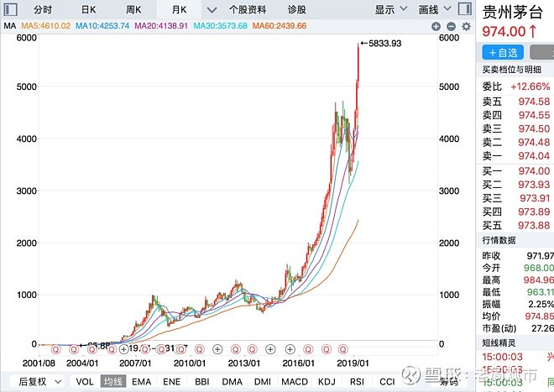Enable the KDJ indicator
Screen dimensions: 554x392
(327, 382)
